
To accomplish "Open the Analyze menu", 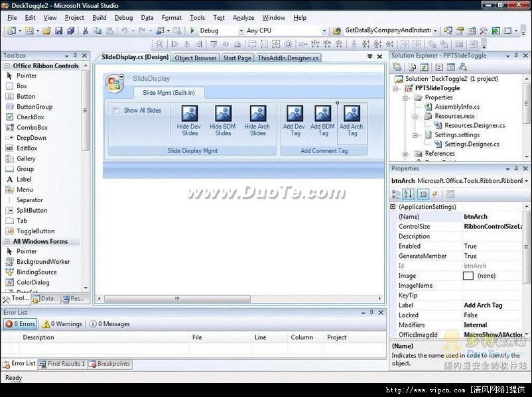I will click(x=243, y=18).
